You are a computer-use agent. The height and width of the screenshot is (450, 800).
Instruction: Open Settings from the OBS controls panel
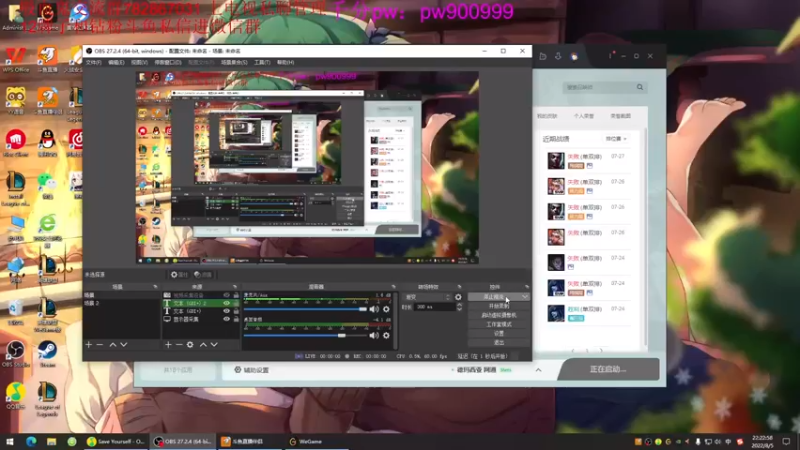pos(499,333)
